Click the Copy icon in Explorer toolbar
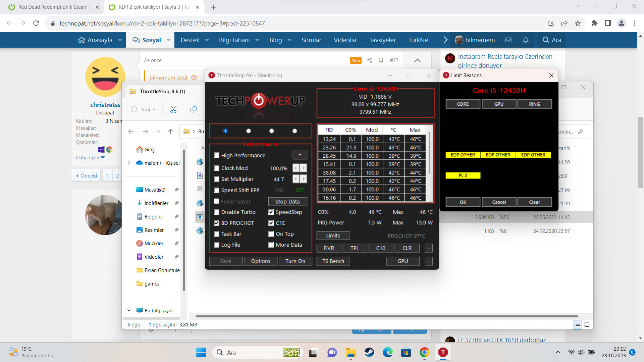Screen dimensions: 644x362 pos(193,109)
